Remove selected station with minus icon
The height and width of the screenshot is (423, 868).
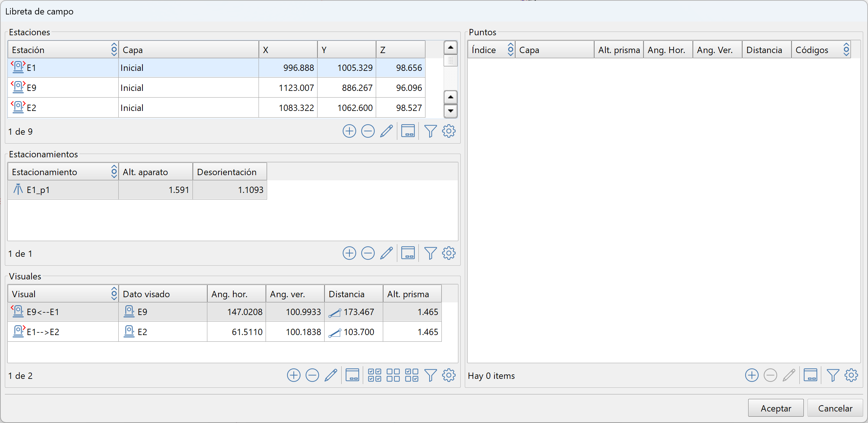click(x=368, y=131)
